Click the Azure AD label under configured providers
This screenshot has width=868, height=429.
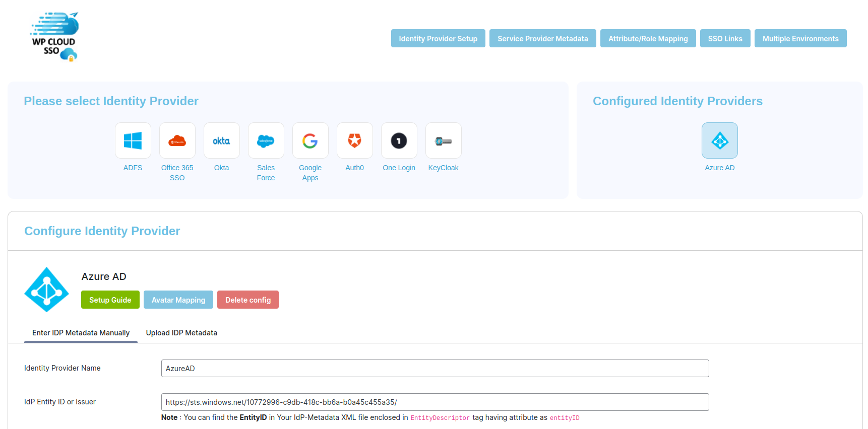point(720,168)
